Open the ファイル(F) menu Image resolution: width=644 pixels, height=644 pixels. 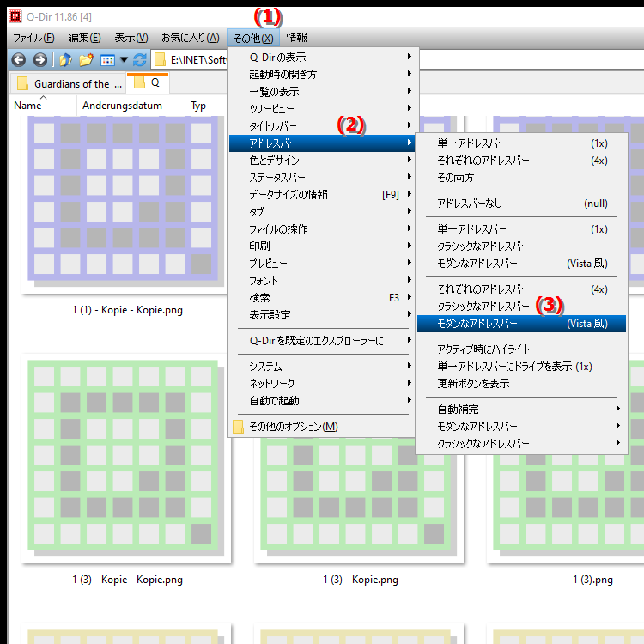tap(33, 38)
